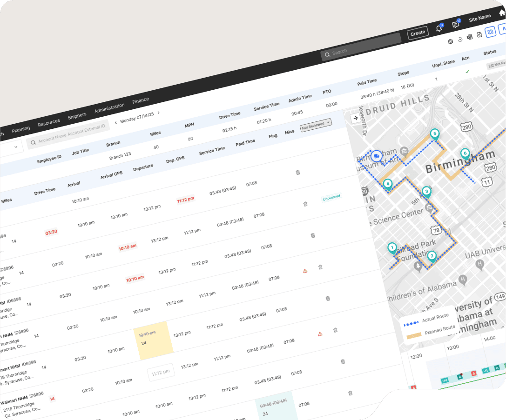The height and width of the screenshot is (420, 506).
Task: Click search magnifier in top bar
Action: pos(327,54)
